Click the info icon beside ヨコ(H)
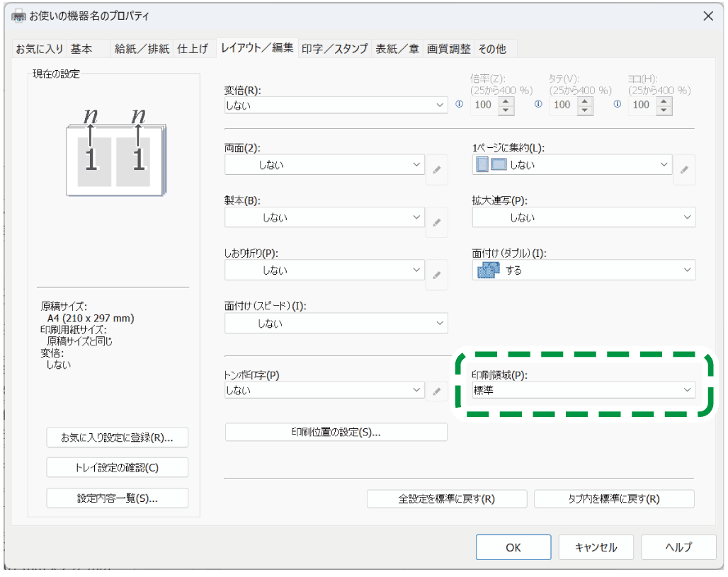This screenshot has height=577, width=728. coord(616,104)
